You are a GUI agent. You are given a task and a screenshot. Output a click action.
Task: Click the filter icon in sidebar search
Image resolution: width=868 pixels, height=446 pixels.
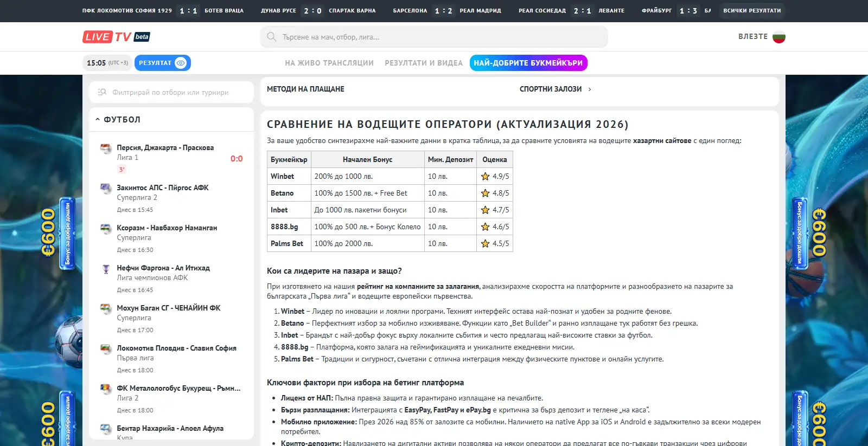(x=102, y=92)
